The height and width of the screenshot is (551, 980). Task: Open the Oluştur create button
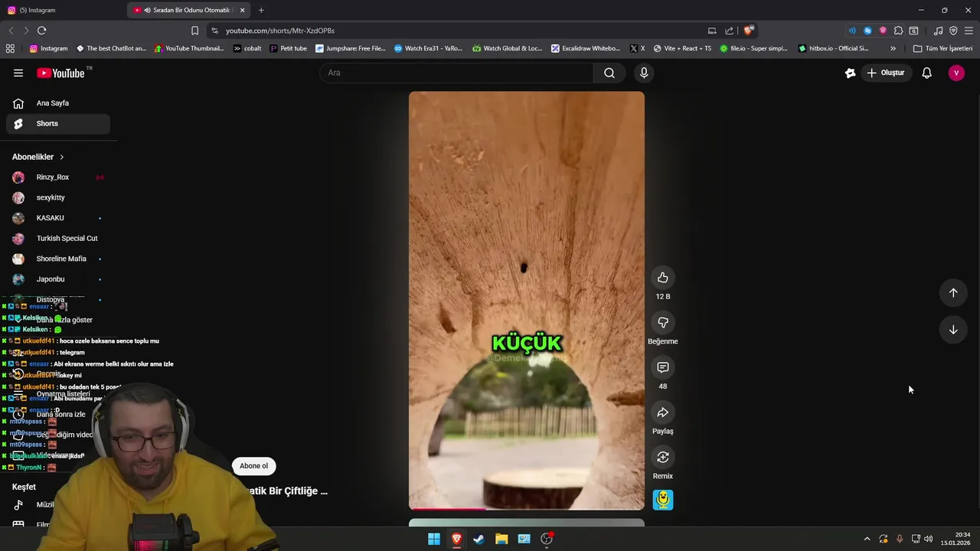886,73
